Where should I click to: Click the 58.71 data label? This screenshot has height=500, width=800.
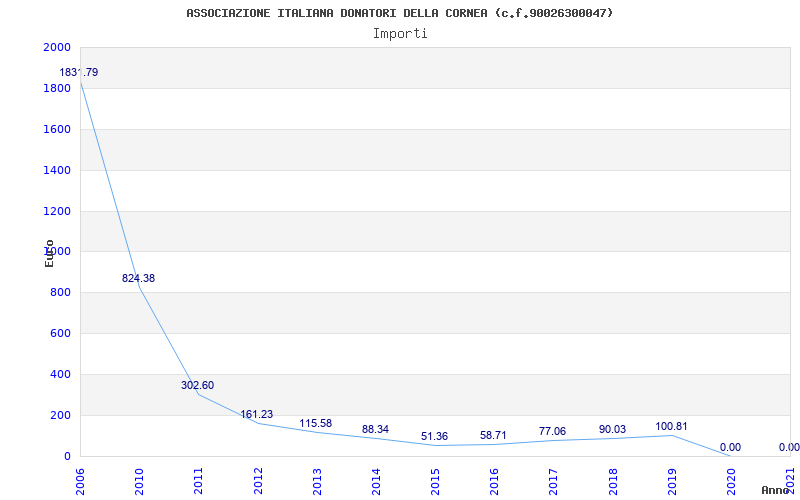coord(493,435)
